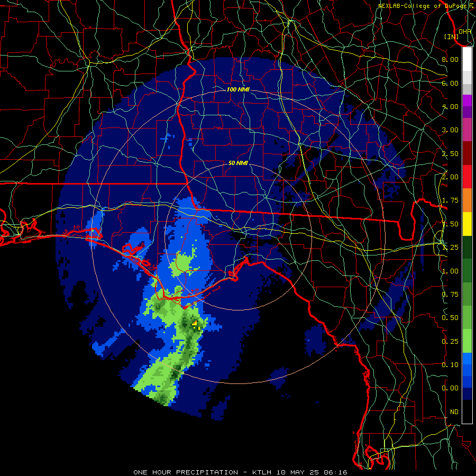Select the 0.50 legend value
The width and height of the screenshot is (476, 476).
[x=450, y=318]
